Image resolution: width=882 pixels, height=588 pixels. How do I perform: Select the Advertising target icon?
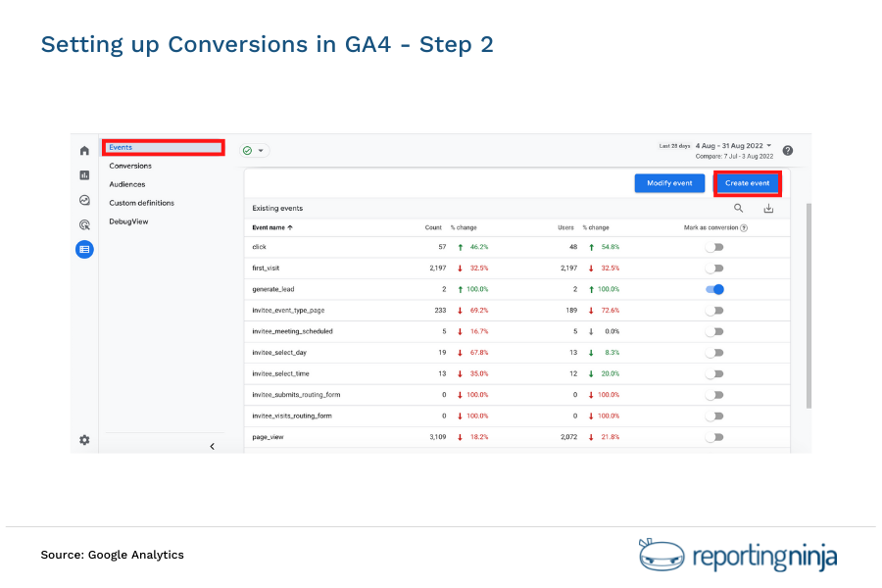84,223
